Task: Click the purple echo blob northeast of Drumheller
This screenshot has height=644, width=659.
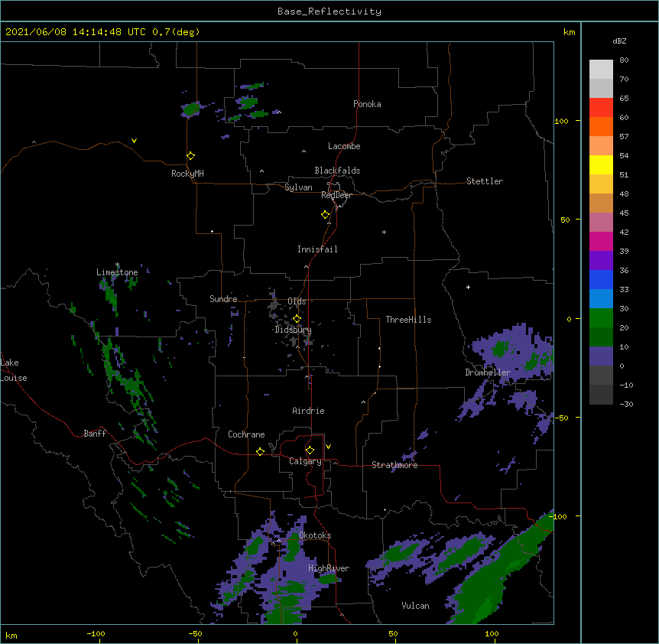Action: point(514,351)
